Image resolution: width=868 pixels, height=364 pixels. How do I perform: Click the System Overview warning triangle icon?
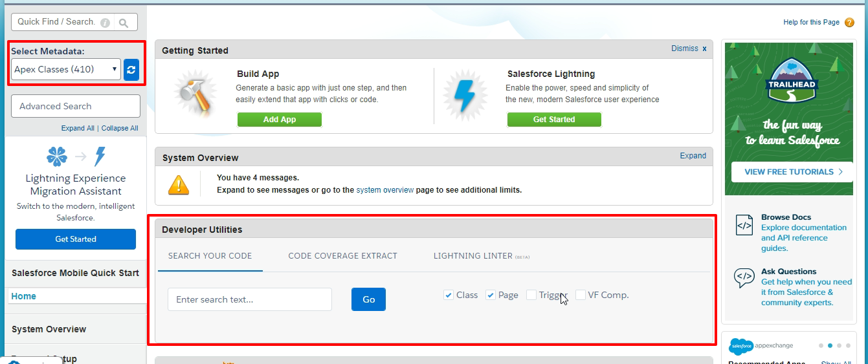coord(179,185)
